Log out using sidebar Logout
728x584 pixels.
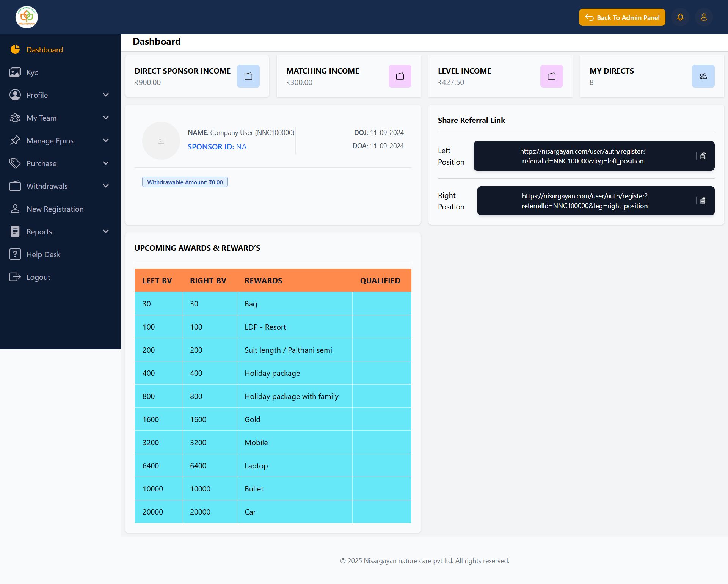click(38, 277)
